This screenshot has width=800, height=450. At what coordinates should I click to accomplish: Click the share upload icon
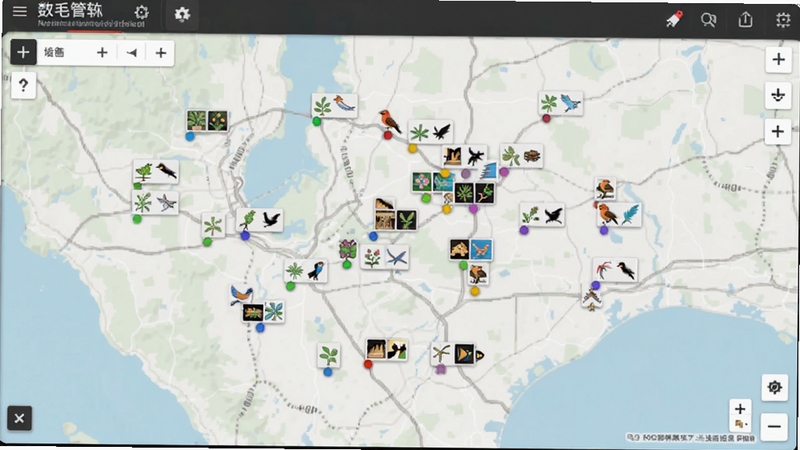coord(745,19)
